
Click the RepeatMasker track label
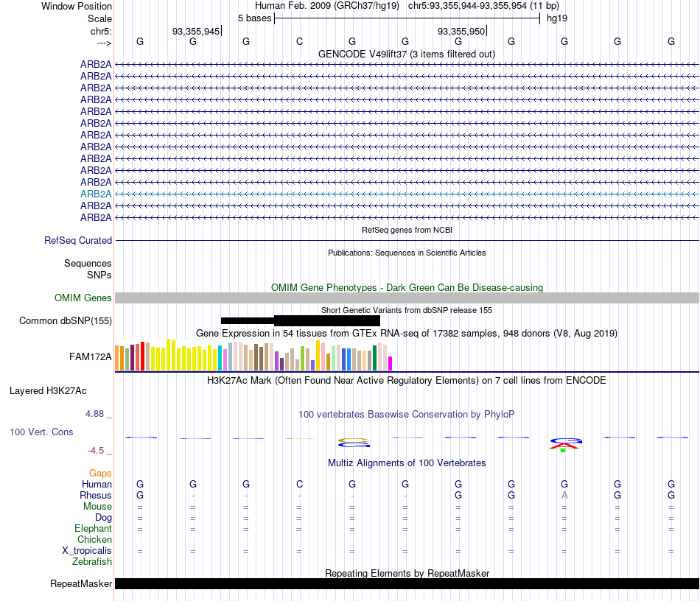click(81, 583)
